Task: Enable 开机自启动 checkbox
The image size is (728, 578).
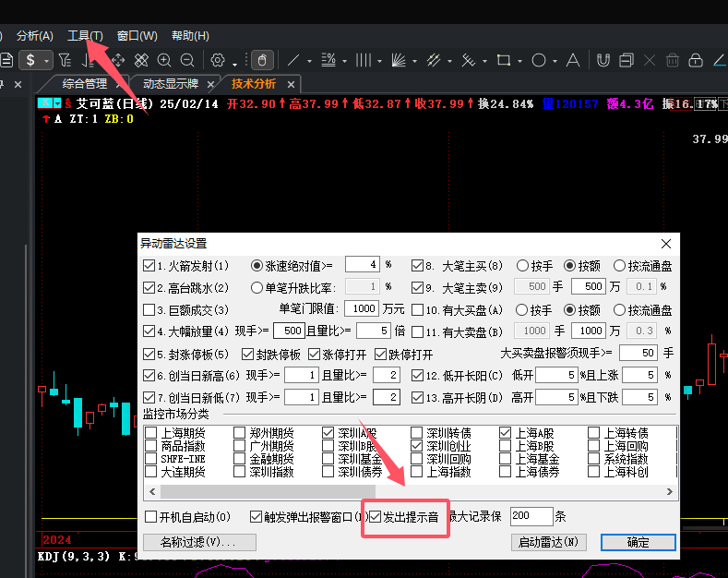Action: [x=150, y=517]
